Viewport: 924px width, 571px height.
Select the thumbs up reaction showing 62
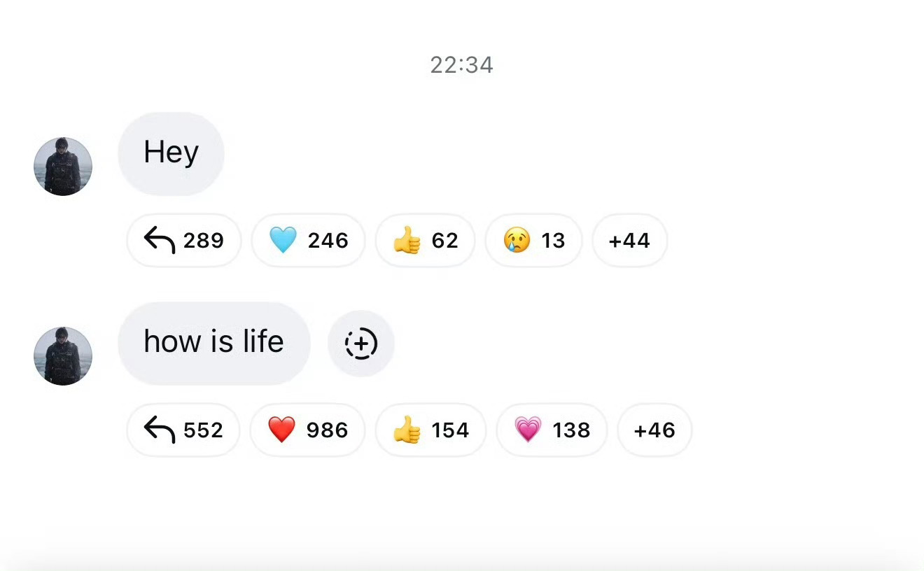(425, 241)
